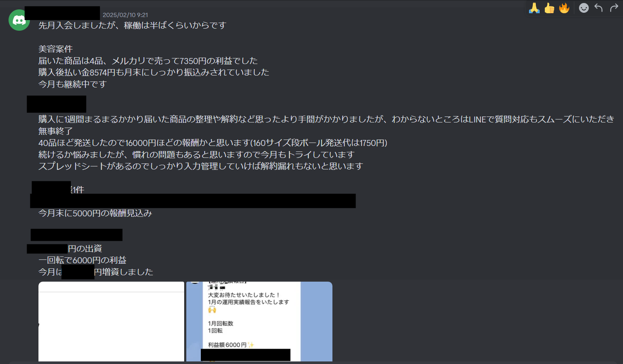Click the blacked-out username beside the timestamp

coord(62,13)
